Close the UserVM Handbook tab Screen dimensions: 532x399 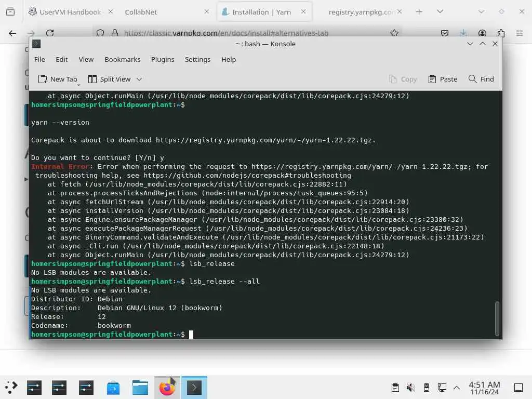pyautogui.click(x=111, y=12)
